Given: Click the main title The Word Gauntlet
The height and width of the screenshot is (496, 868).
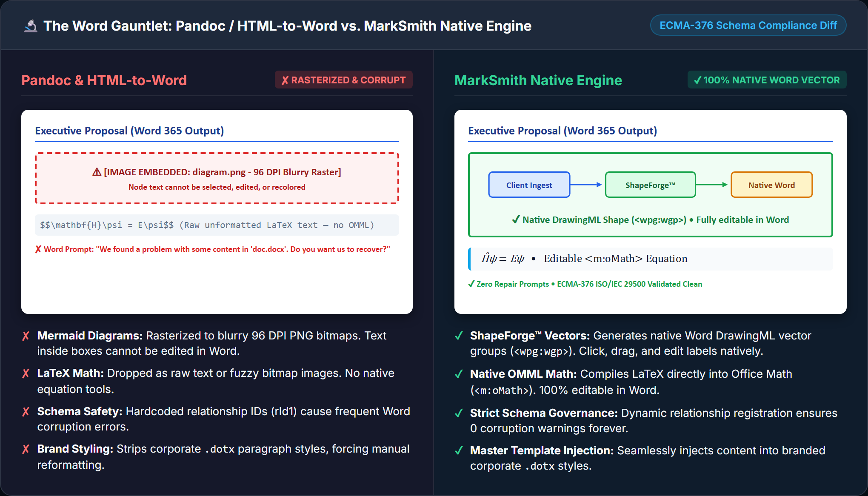Looking at the screenshot, I should tap(288, 26).
